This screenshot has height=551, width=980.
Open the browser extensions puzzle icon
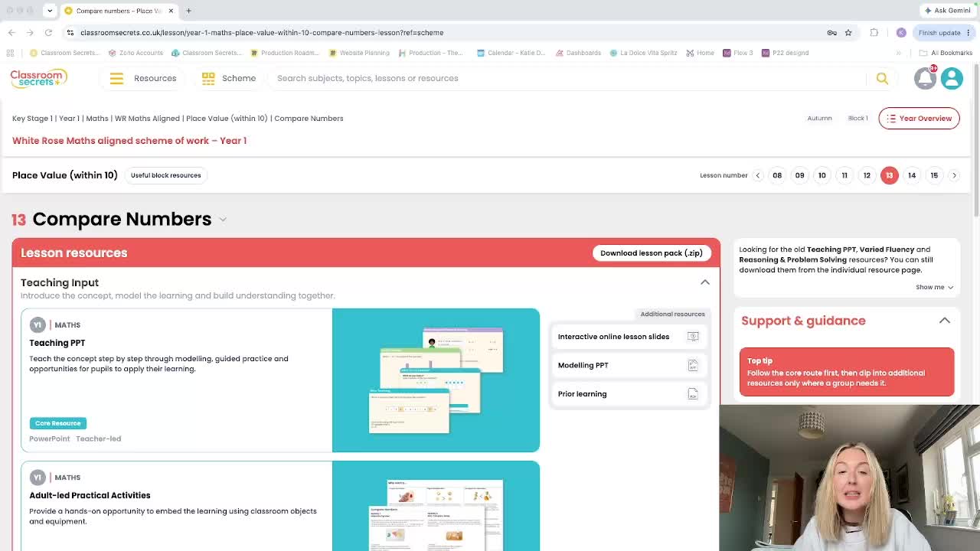coord(874,33)
